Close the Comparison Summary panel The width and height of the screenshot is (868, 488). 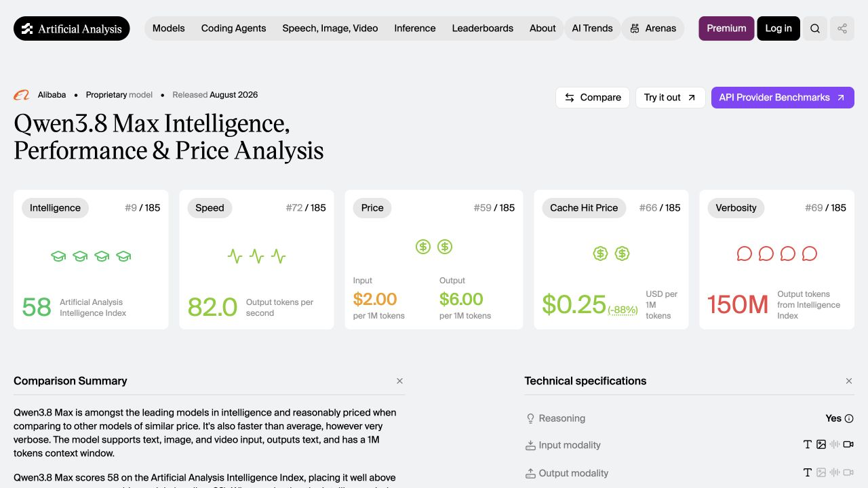tap(399, 381)
